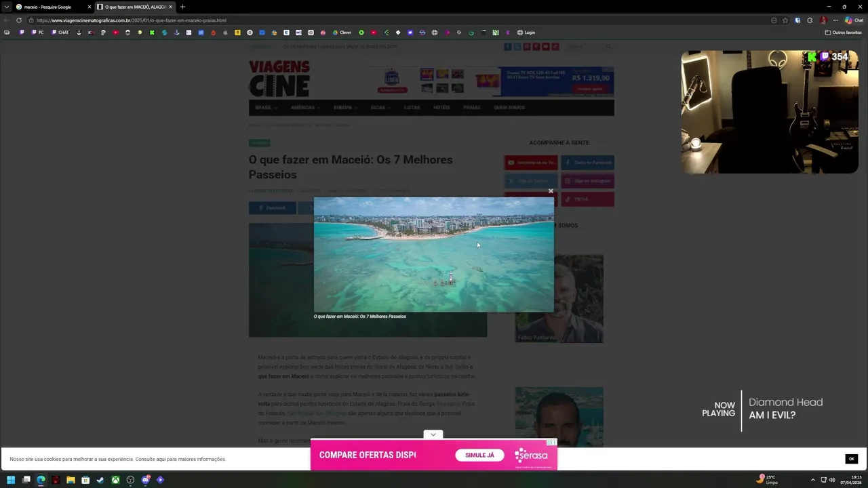
Task: Open the 'Login' bookmark
Action: click(526, 33)
